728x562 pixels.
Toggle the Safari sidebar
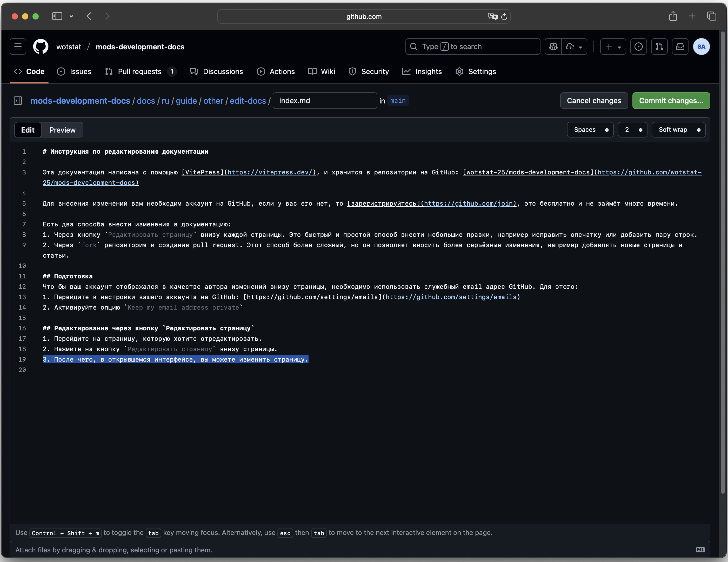pos(57,16)
